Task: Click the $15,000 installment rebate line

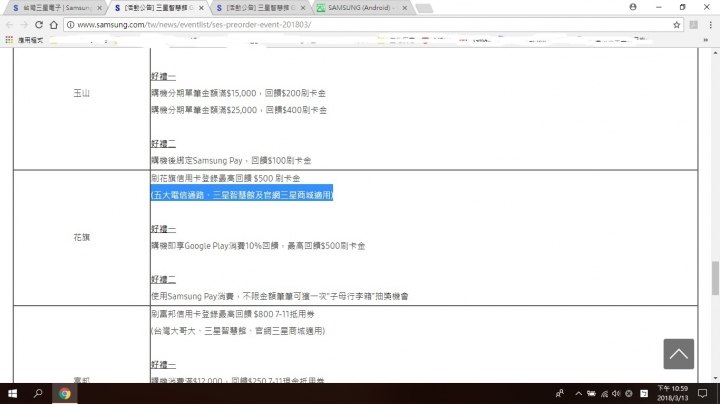Action: click(238, 93)
